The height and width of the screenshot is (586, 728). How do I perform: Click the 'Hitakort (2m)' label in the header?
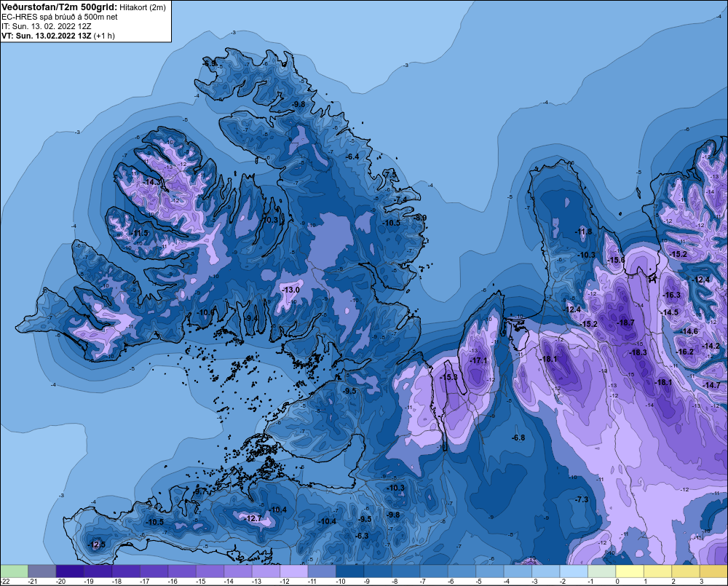pos(143,7)
